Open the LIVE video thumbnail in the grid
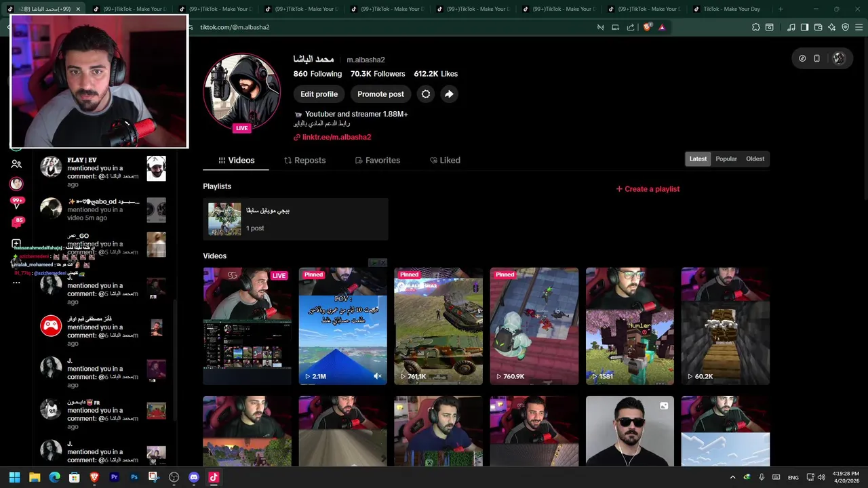Image resolution: width=868 pixels, height=488 pixels. coord(248,326)
